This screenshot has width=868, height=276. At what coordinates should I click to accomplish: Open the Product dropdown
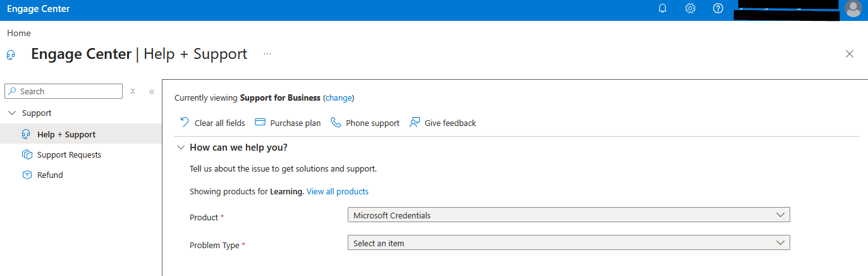pos(569,215)
